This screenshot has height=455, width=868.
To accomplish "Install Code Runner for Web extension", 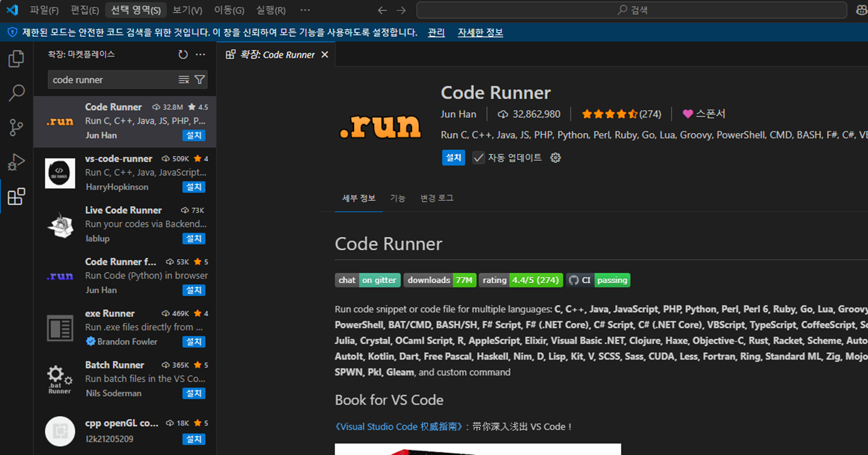I will pyautogui.click(x=194, y=290).
